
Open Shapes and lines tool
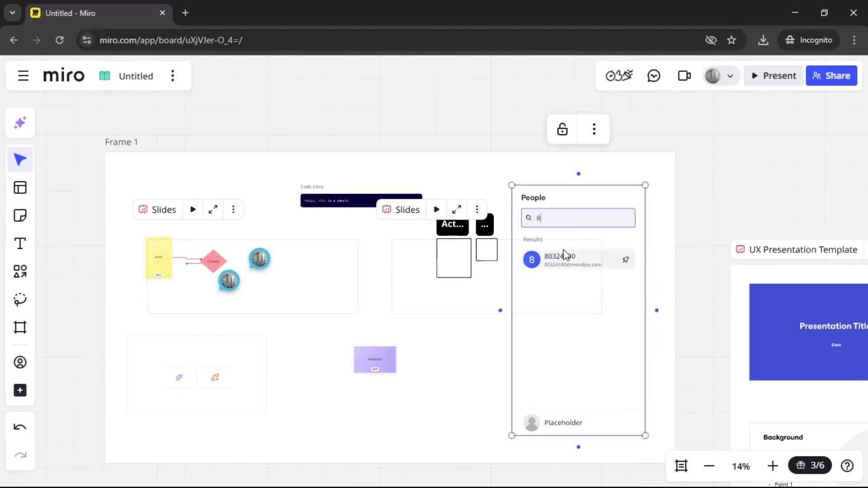click(x=20, y=272)
